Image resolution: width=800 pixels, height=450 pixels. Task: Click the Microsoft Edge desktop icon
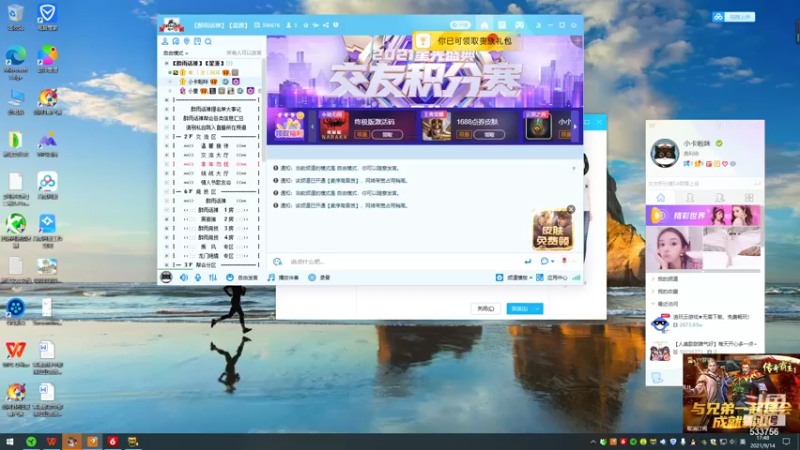[16, 63]
